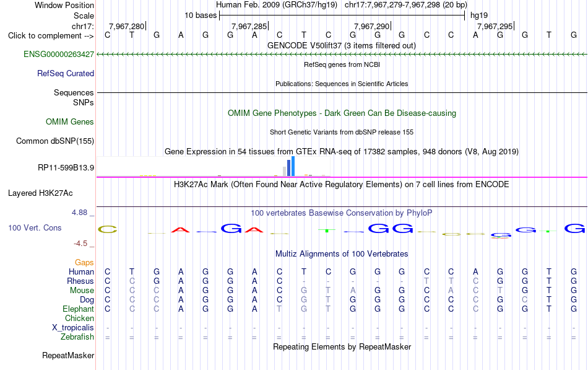Viewport: 588px width, 370px height.
Task: Click Publications: Sequences in Scientific Articles title
Action: pyautogui.click(x=342, y=84)
